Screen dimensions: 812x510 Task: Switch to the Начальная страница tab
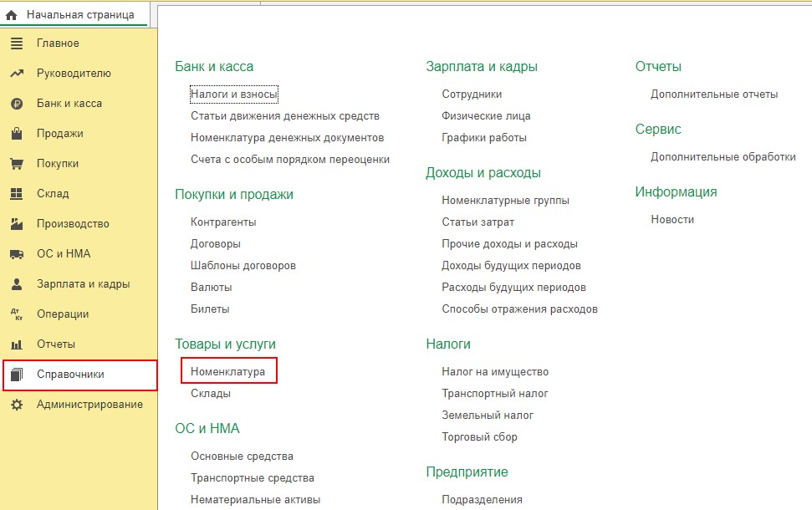(x=80, y=15)
